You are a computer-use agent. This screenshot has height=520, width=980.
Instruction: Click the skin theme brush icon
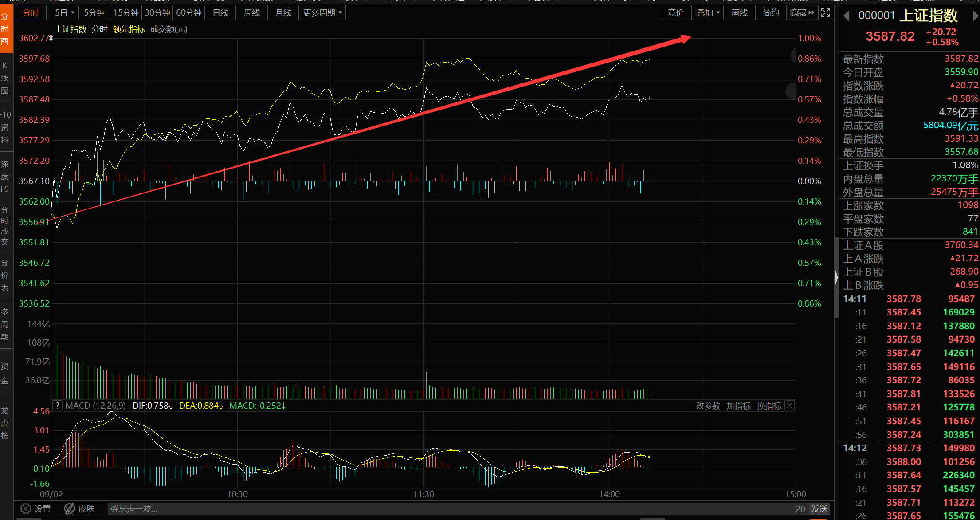pos(70,508)
